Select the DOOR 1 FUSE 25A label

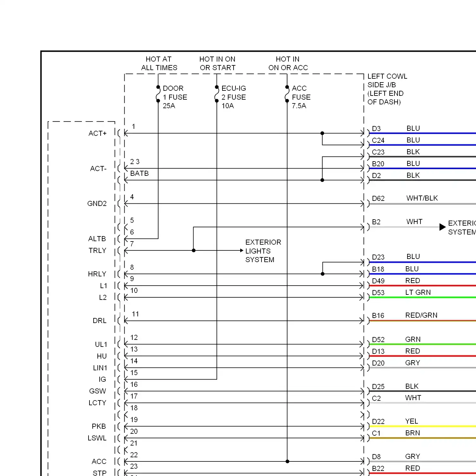[x=175, y=97]
